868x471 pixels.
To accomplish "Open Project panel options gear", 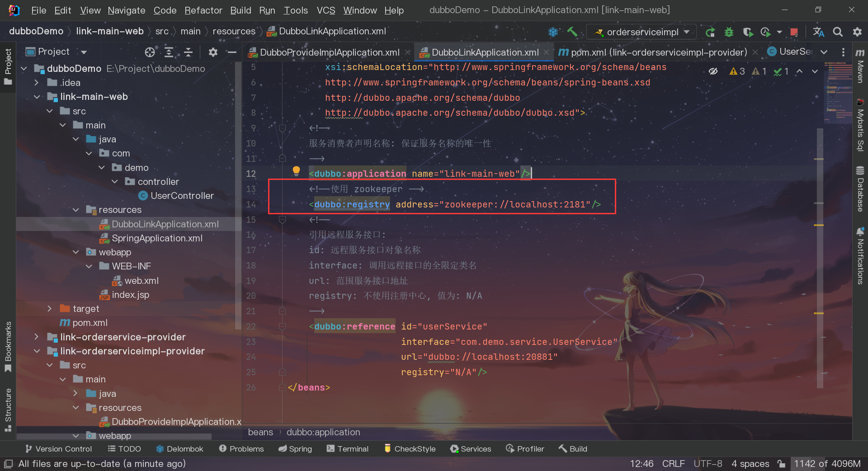I will (x=213, y=52).
